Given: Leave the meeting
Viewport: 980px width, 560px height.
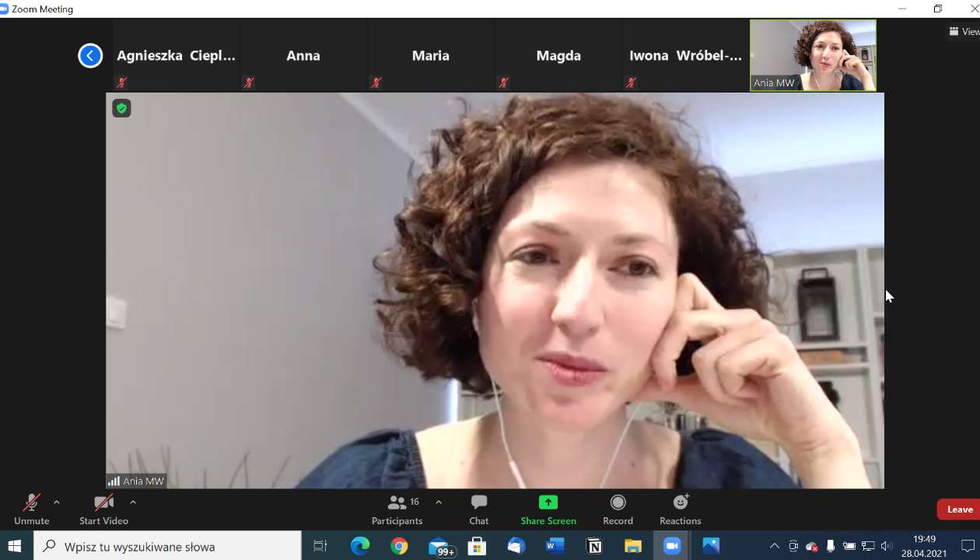Looking at the screenshot, I should click(959, 509).
